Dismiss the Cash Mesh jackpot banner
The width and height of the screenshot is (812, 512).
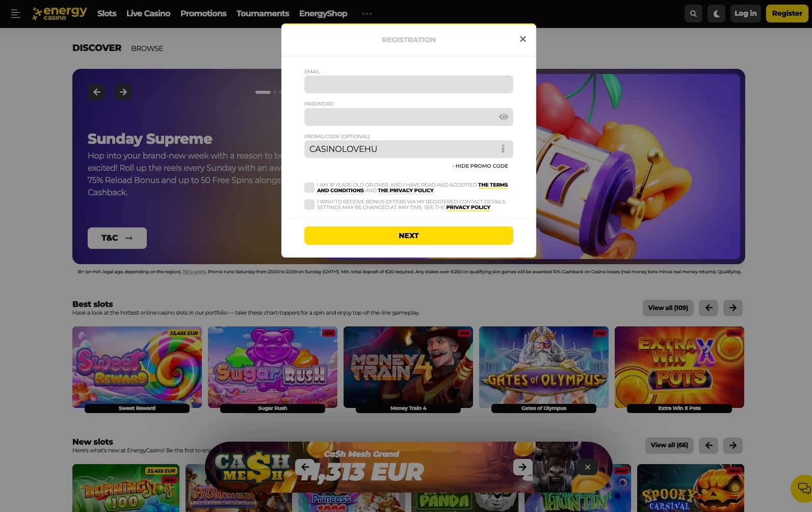pos(587,467)
